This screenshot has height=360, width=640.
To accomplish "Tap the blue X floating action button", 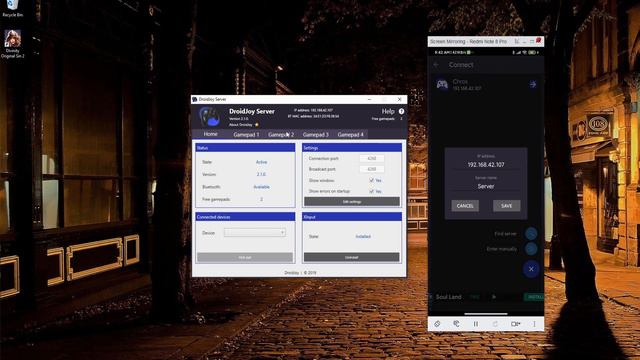I will click(531, 269).
